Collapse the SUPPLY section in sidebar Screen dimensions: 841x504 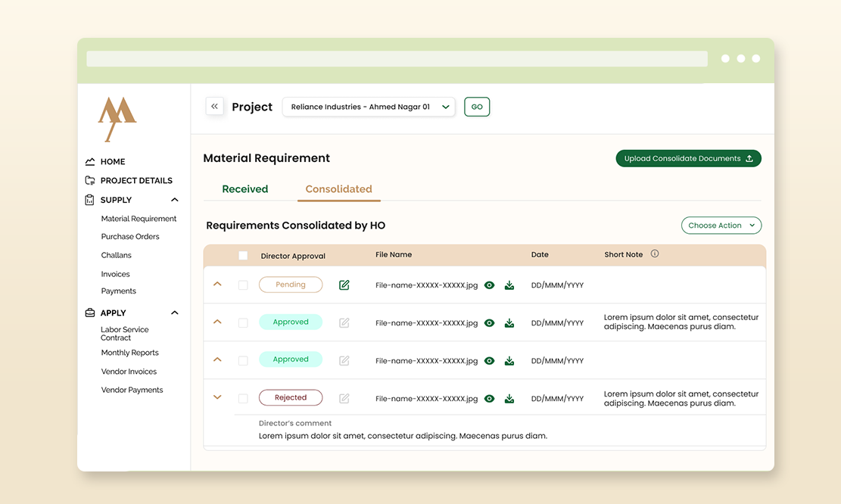175,200
